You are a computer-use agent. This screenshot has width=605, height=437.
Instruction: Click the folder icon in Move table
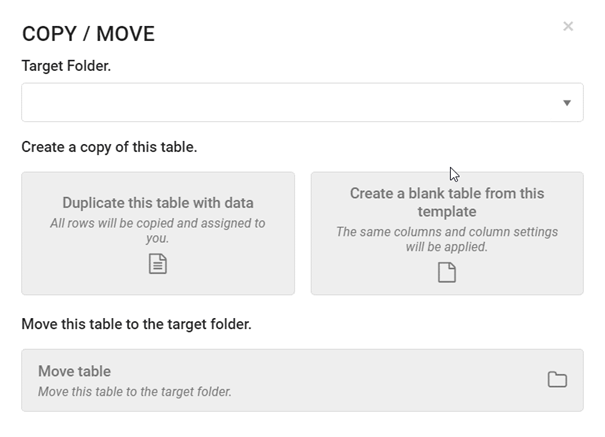point(558,380)
